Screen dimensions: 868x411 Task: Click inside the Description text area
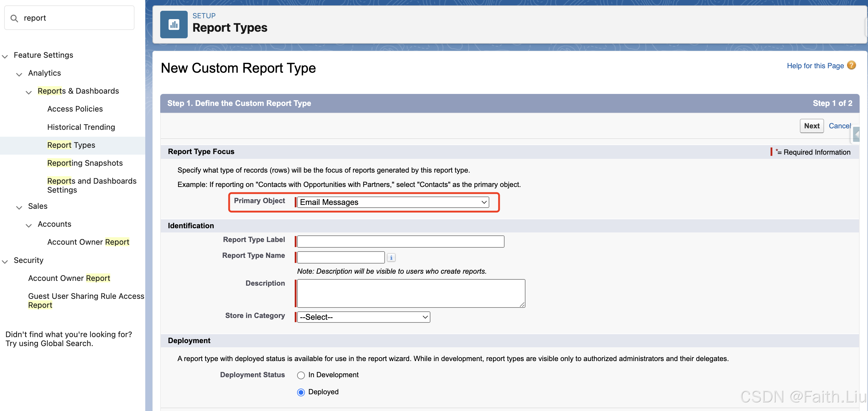pyautogui.click(x=411, y=293)
